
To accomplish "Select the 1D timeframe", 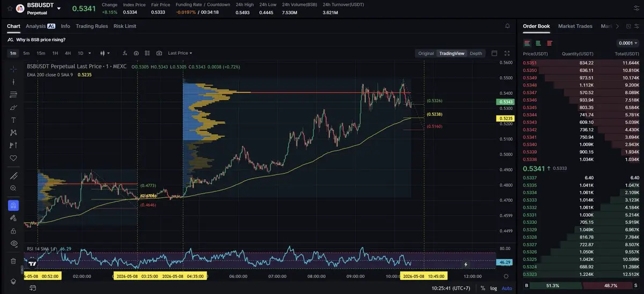I will 80,53.
